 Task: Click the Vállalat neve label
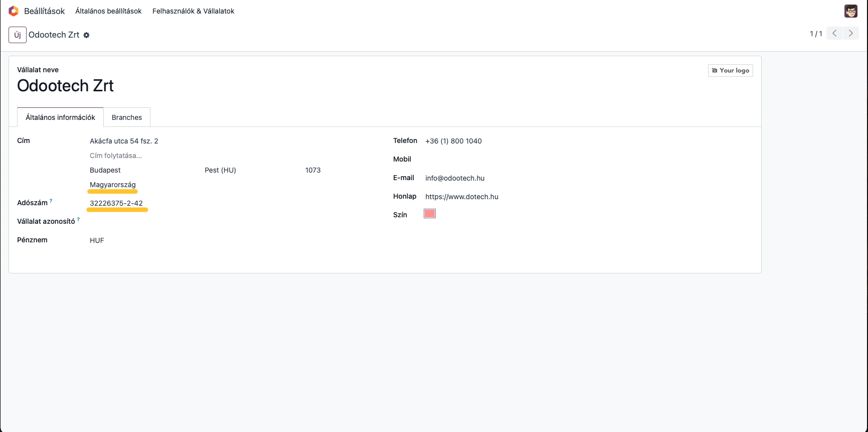(x=38, y=70)
